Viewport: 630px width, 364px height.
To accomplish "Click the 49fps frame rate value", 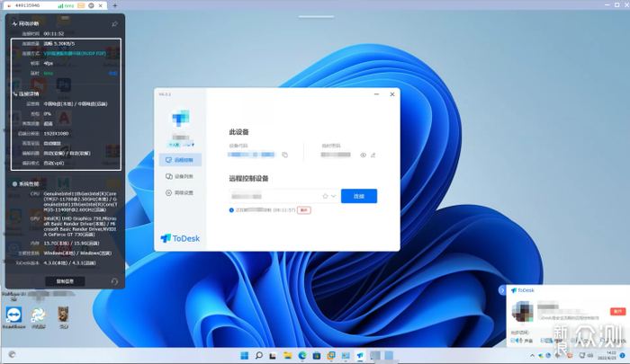I will click(49, 64).
